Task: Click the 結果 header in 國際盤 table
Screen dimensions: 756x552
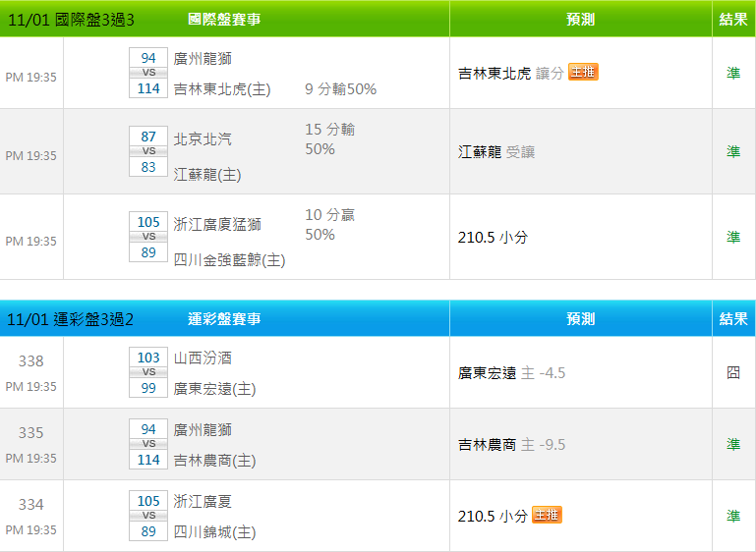Action: tap(733, 20)
